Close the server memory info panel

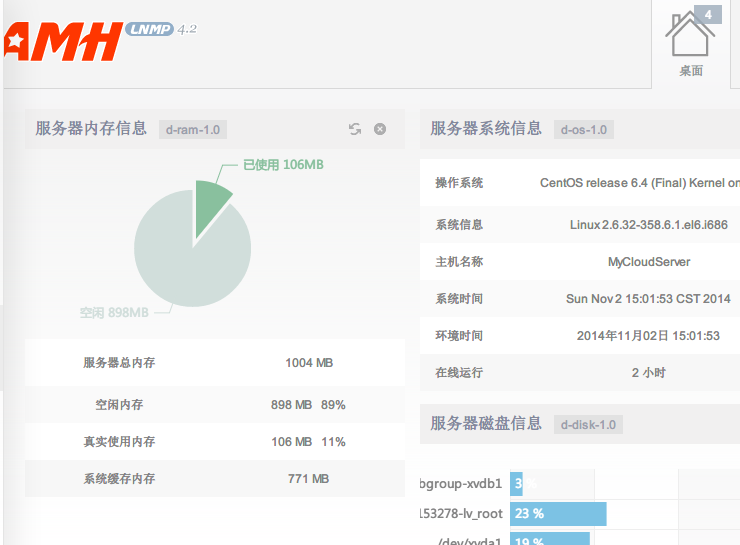(x=380, y=129)
